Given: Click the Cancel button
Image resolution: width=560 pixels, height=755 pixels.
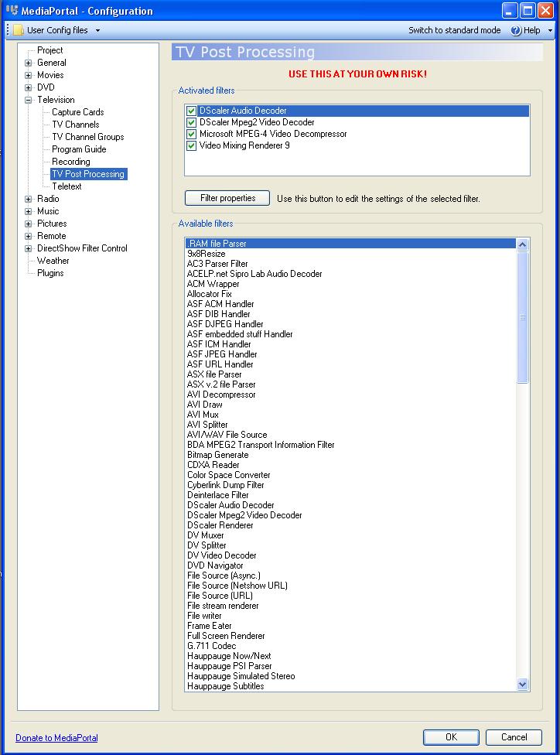Looking at the screenshot, I should tap(514, 737).
